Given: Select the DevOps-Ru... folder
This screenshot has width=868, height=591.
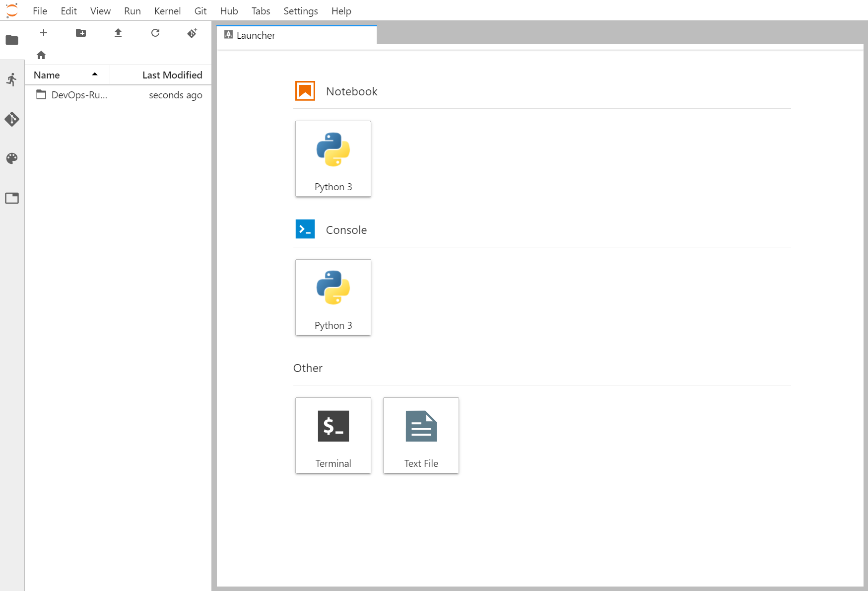Looking at the screenshot, I should coord(118,95).
